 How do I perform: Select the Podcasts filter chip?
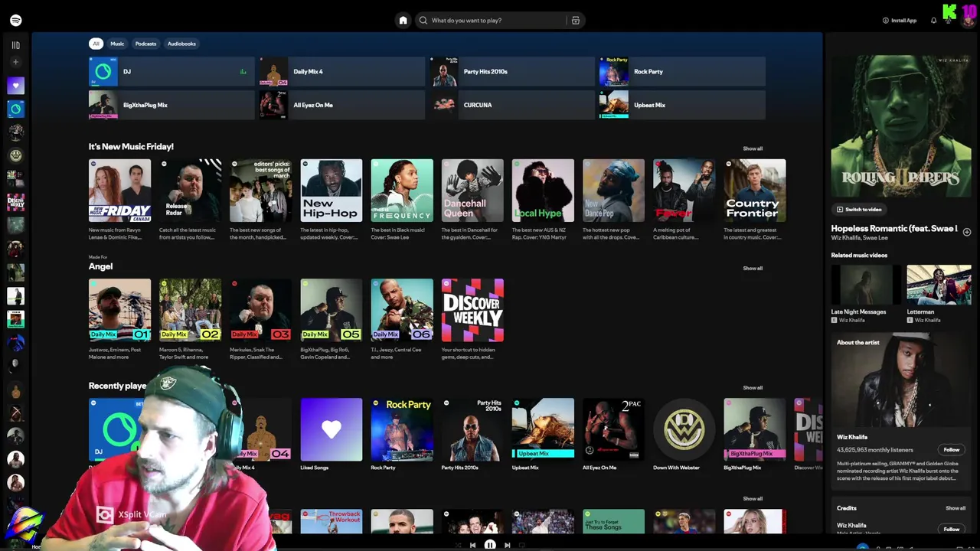145,44
